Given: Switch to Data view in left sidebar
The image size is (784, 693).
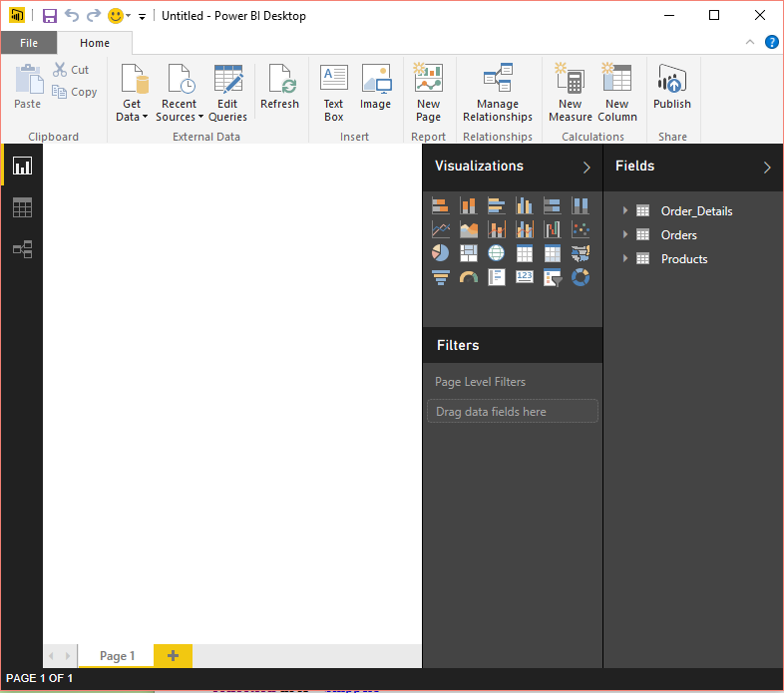Looking at the screenshot, I should pos(22,207).
